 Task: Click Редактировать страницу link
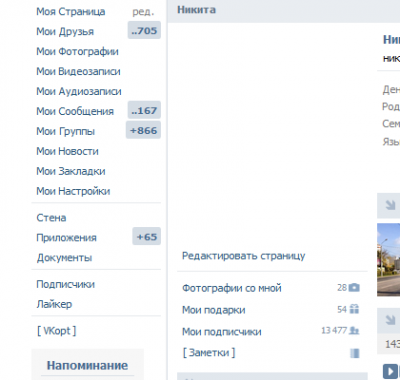(x=244, y=256)
